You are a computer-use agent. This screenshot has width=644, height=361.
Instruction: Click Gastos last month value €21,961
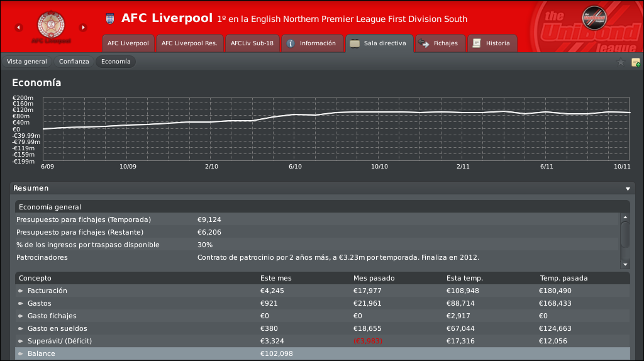367,304
